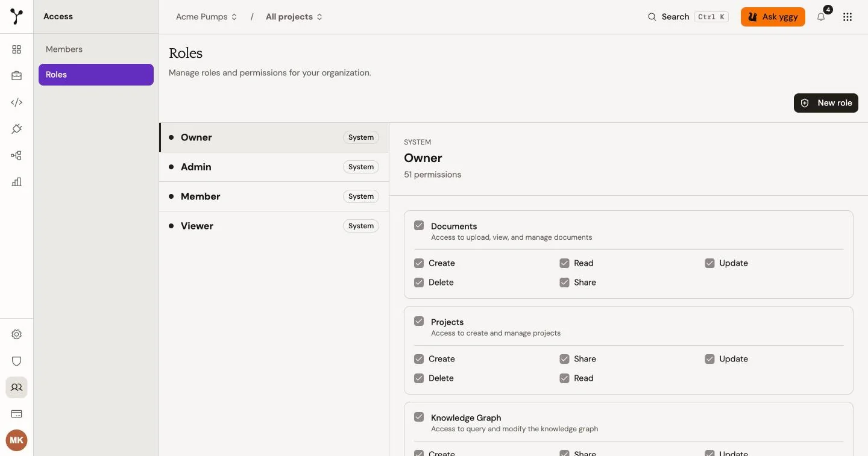Select the Member role row

click(x=274, y=196)
